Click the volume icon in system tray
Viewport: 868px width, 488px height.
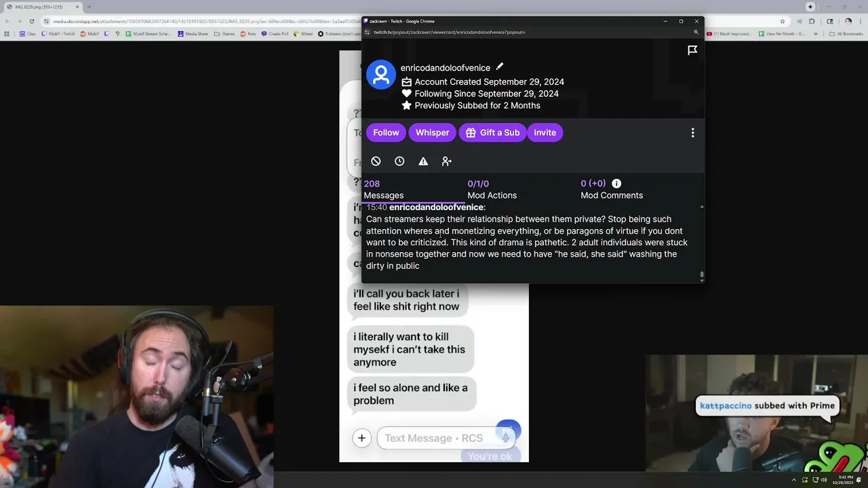pos(823,481)
